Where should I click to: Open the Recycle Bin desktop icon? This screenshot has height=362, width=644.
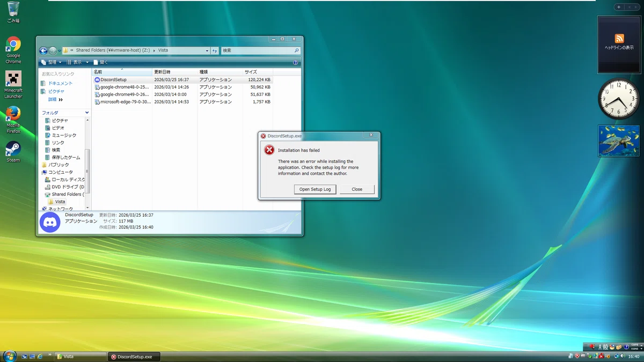pyautogui.click(x=13, y=12)
